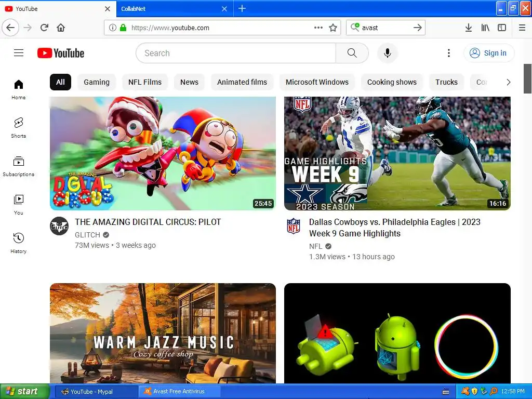The width and height of the screenshot is (532, 399).
Task: Go to Home in YouTube sidebar
Action: (18, 89)
